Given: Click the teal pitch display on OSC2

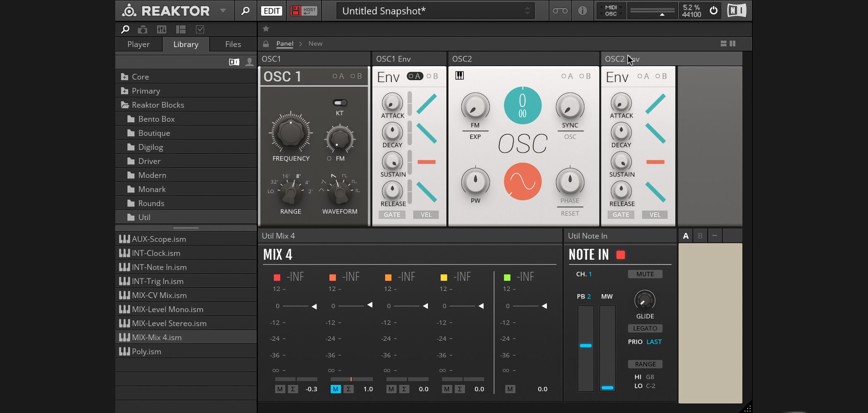Looking at the screenshot, I should coord(522,106).
